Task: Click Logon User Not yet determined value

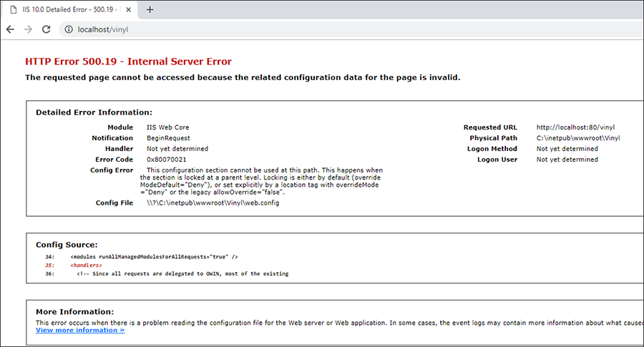Action: click(567, 160)
